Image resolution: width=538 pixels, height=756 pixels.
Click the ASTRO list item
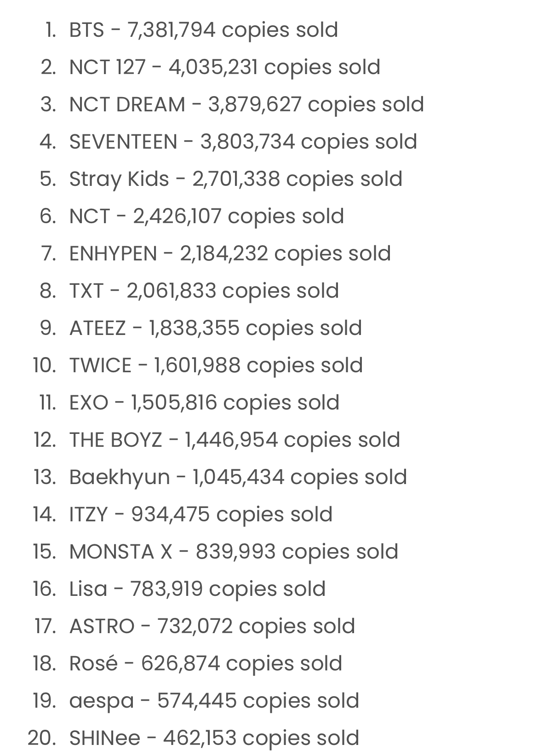(x=212, y=627)
